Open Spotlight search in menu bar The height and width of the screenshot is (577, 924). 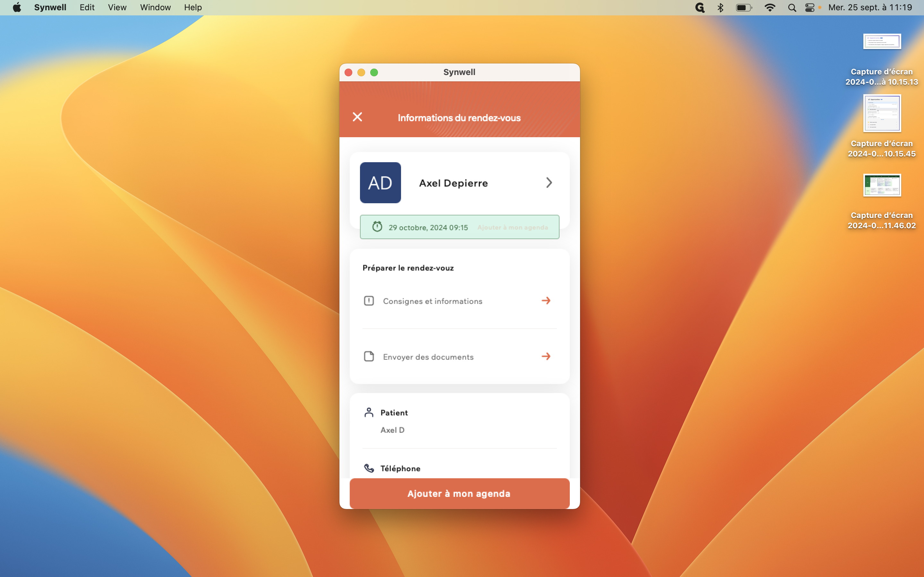pos(792,8)
